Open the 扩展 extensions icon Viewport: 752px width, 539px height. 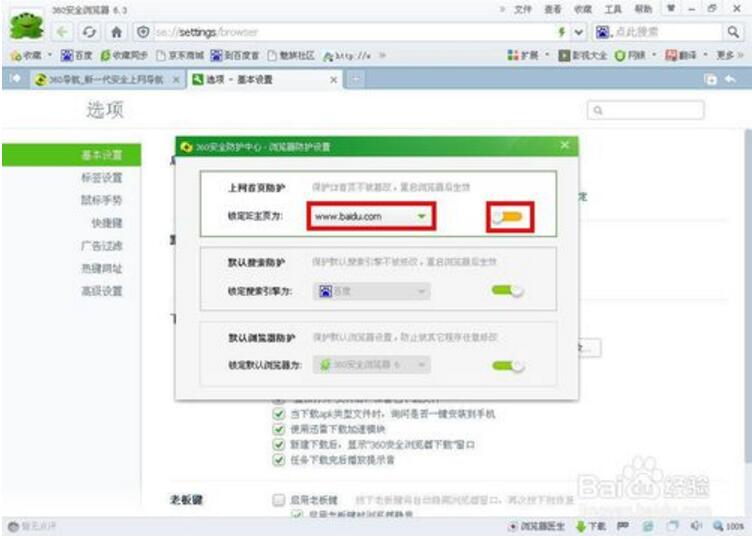click(x=523, y=56)
